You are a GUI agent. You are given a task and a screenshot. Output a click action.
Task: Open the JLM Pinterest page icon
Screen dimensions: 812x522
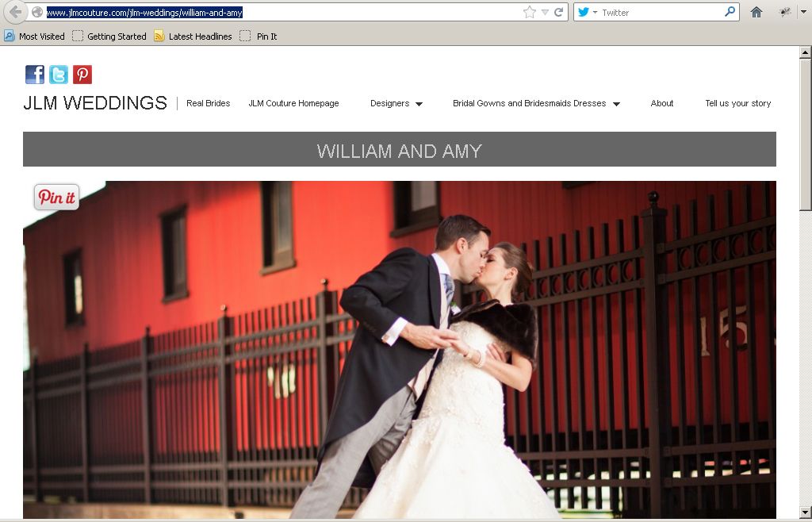(82, 75)
